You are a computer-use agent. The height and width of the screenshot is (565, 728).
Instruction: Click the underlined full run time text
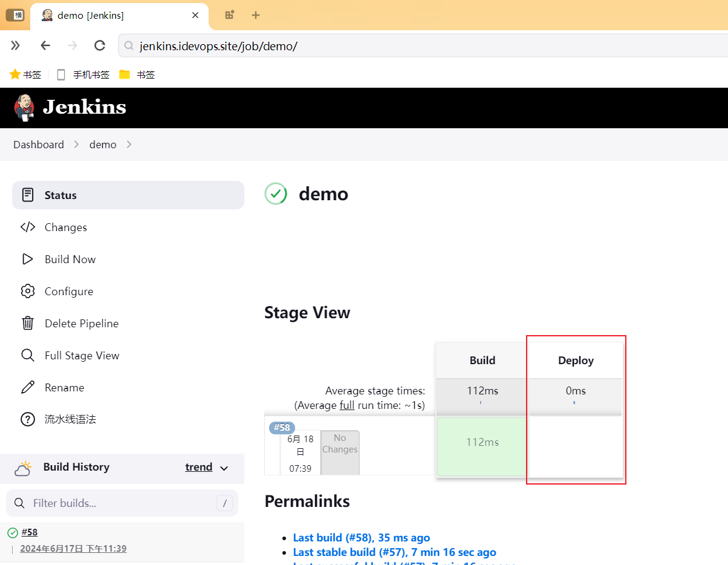point(347,405)
